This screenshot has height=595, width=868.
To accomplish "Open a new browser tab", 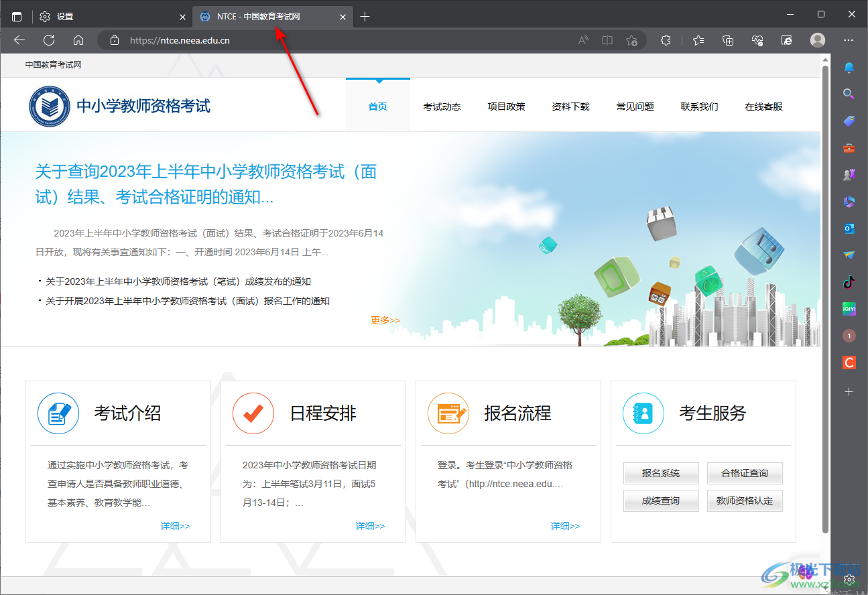I will tap(365, 17).
